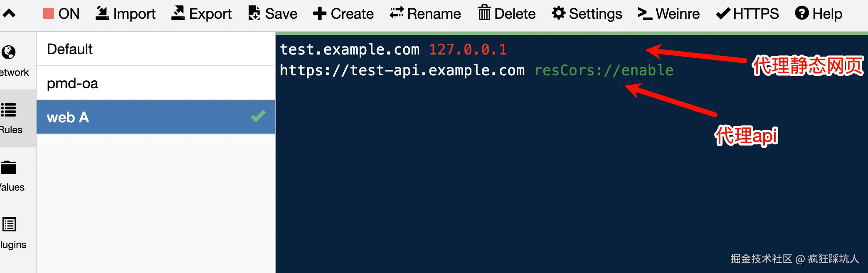Create a new rule group
The height and width of the screenshot is (273, 868).
point(343,14)
